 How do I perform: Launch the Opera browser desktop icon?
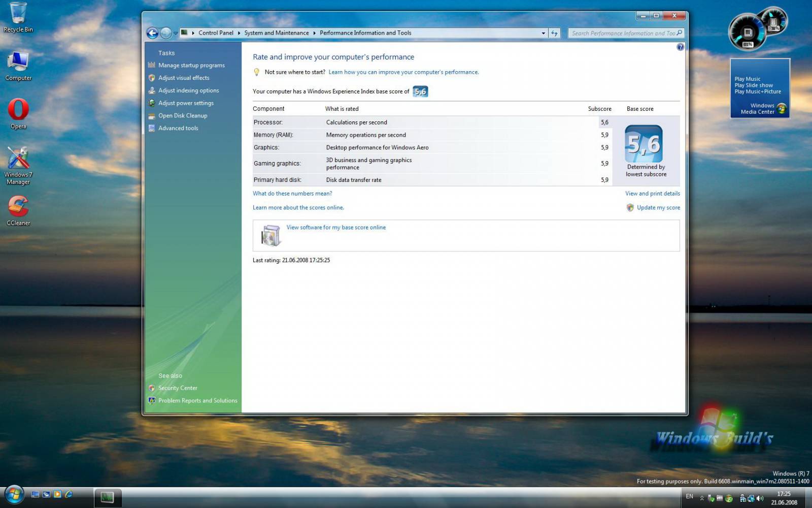(18, 114)
